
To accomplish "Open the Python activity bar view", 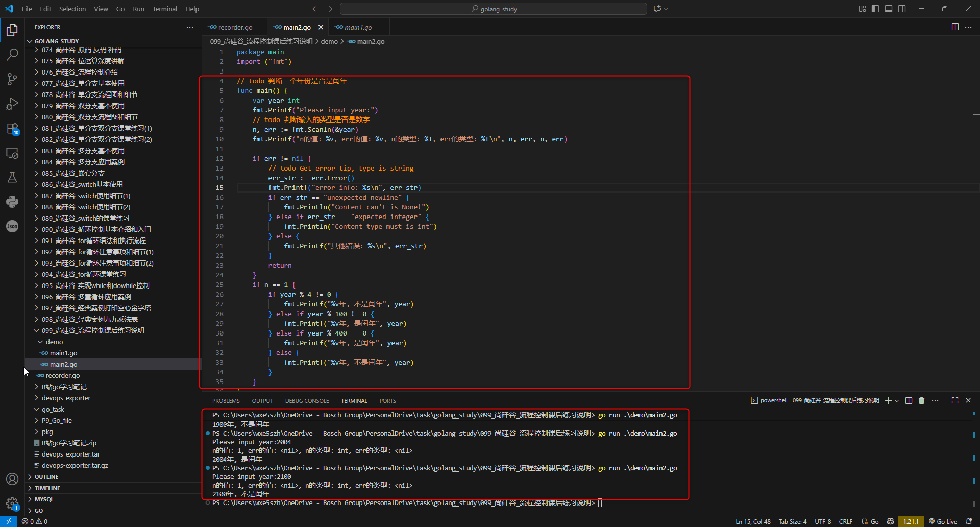I will pyautogui.click(x=12, y=202).
